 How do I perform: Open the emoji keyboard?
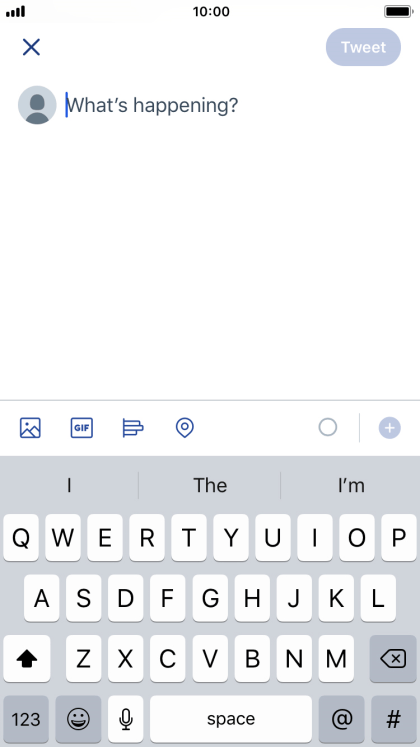pos(78,719)
